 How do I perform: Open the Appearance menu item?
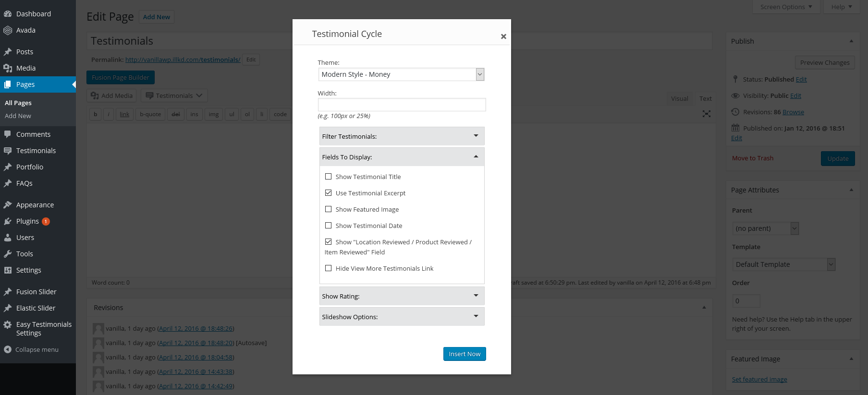tap(35, 205)
